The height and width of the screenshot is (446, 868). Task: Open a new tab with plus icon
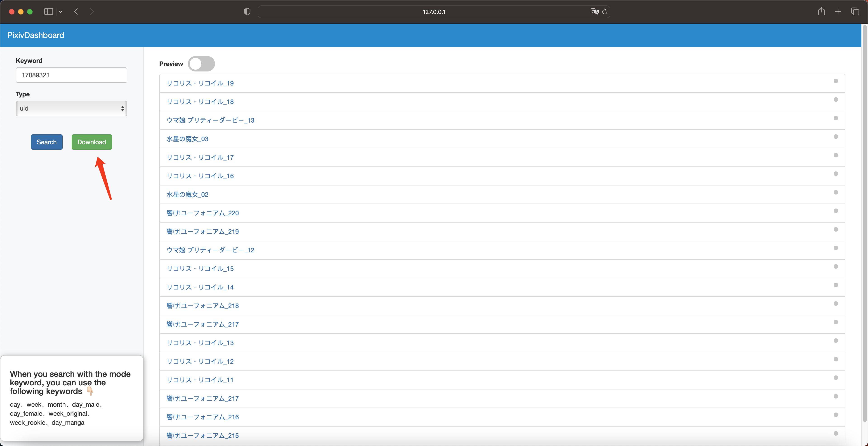pyautogui.click(x=838, y=12)
